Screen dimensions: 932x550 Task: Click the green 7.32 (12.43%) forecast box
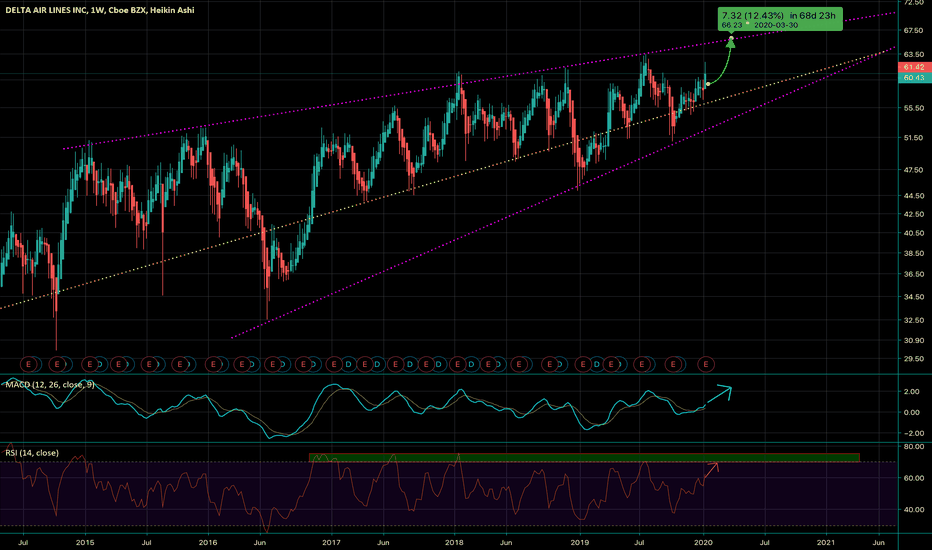click(x=780, y=20)
